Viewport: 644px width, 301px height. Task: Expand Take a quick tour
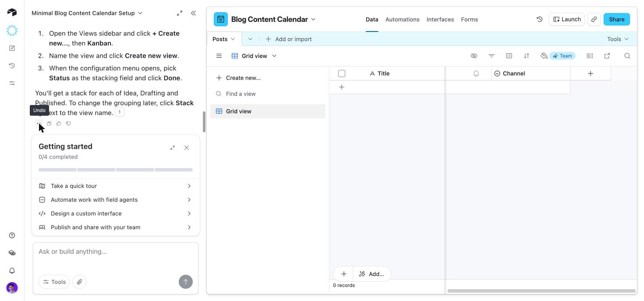(x=116, y=186)
